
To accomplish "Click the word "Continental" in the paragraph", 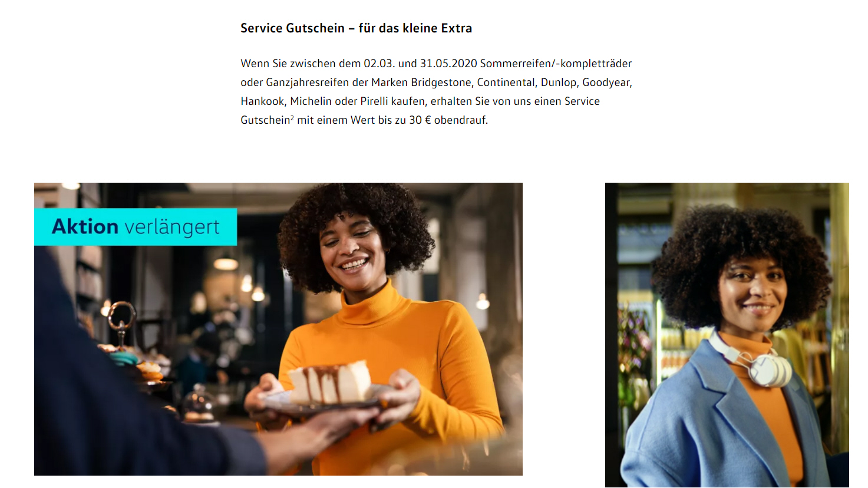I will tap(506, 83).
